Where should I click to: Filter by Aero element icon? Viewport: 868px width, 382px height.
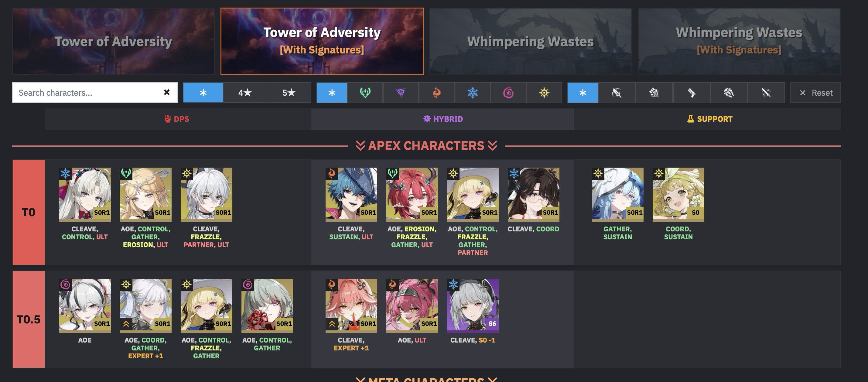click(365, 93)
